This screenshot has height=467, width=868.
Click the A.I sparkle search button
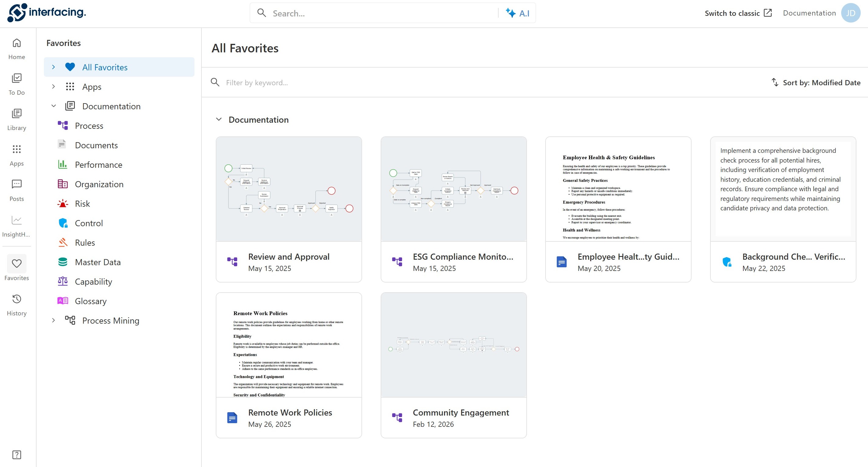517,13
